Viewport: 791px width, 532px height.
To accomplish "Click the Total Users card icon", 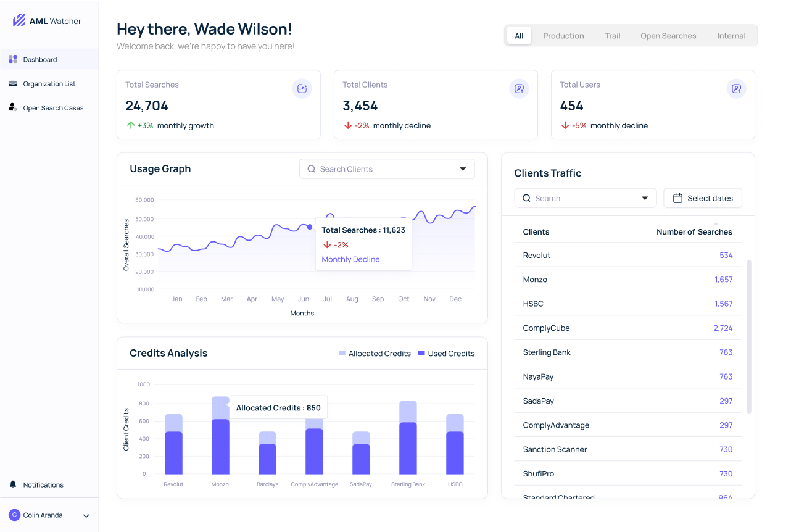I will (x=736, y=88).
